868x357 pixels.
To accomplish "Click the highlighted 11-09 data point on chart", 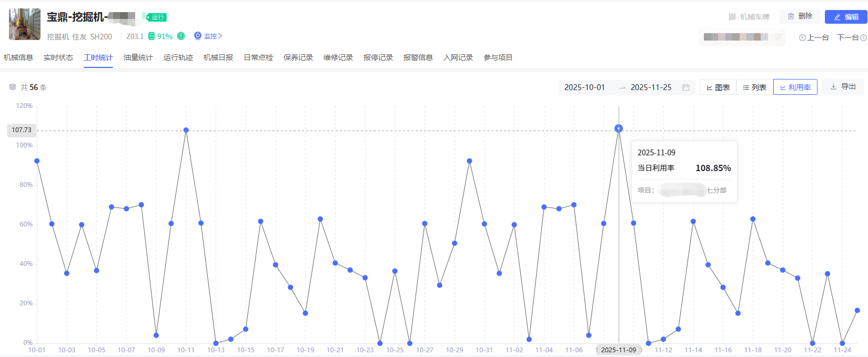I will (619, 128).
